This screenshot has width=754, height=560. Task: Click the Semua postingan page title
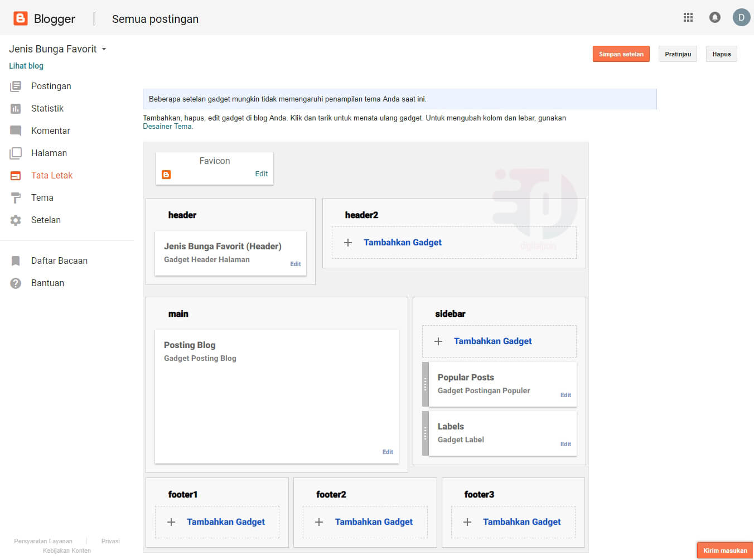(155, 19)
